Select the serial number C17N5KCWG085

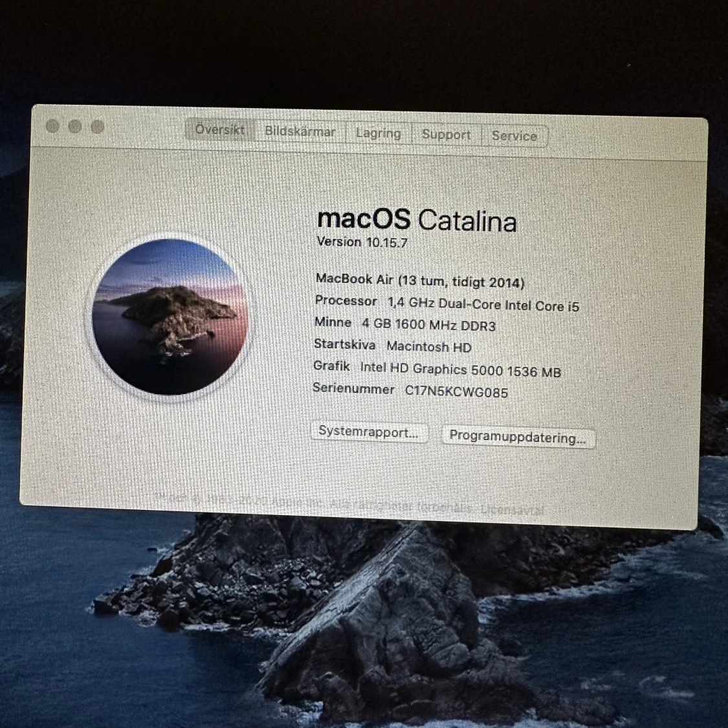point(456,392)
